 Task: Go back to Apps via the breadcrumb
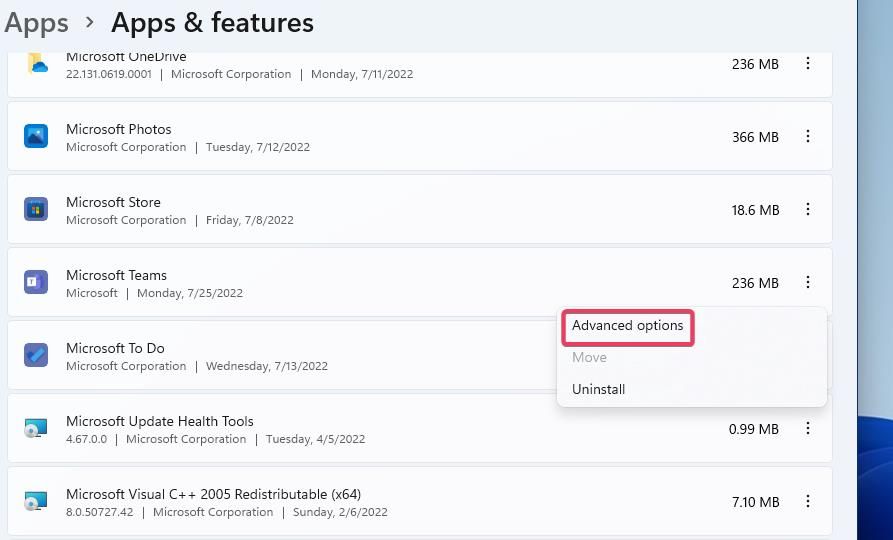(x=36, y=23)
